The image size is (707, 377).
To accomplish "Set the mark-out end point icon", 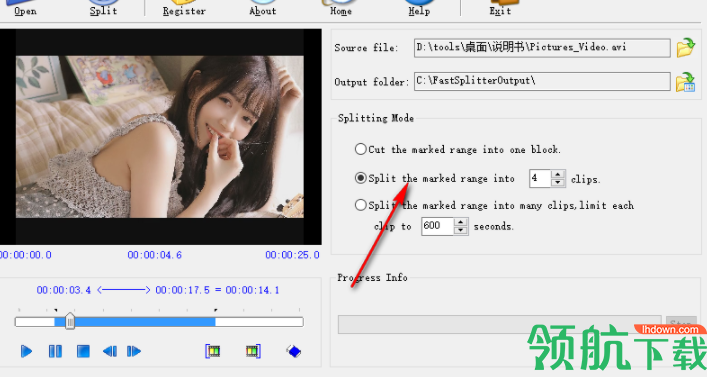I will point(253,351).
